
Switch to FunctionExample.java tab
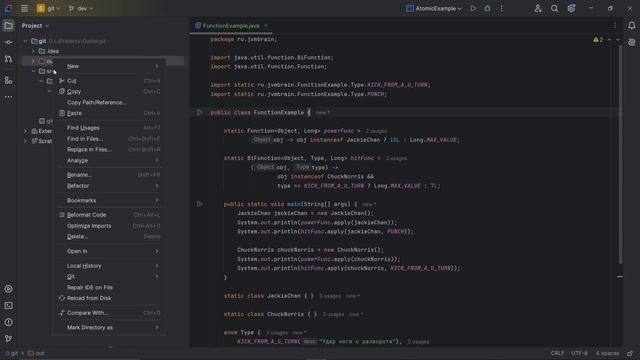[x=231, y=26]
